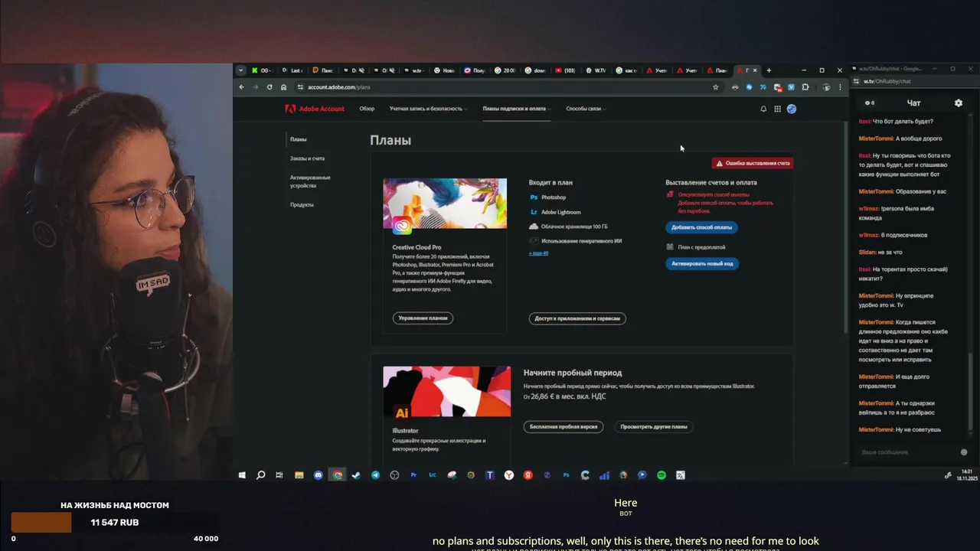Click the browser forward arrow
The height and width of the screenshot is (551, 980).
click(256, 87)
